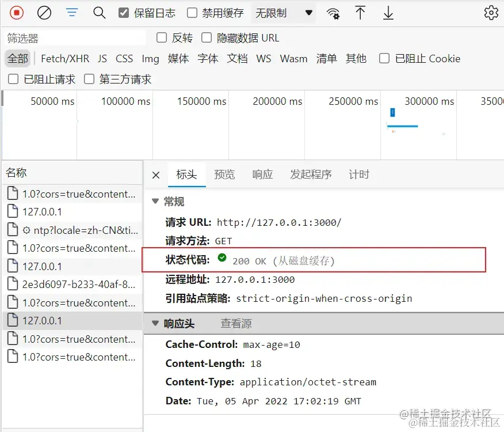Click blue request bar in timeline overview
Viewport: 504px width, 432px height.
coord(402,126)
